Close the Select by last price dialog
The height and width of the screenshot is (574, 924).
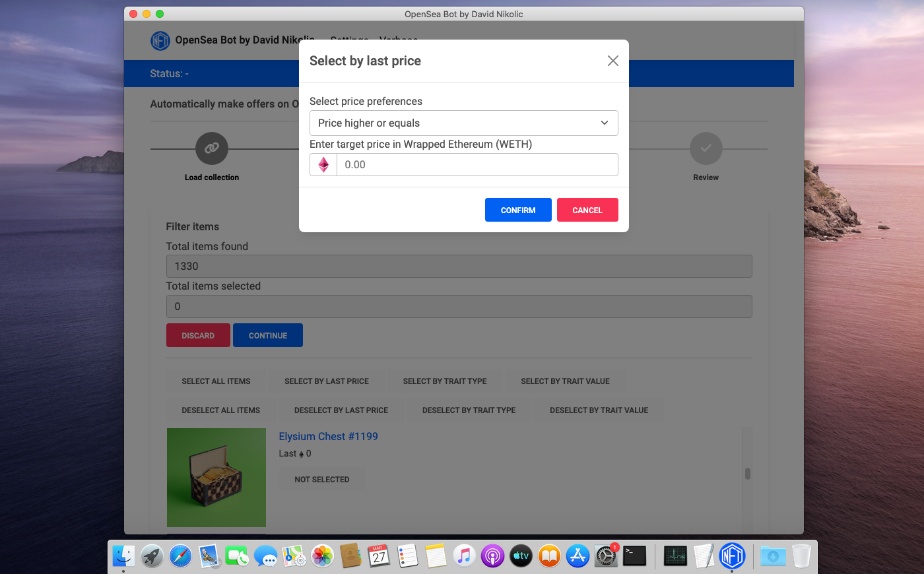[x=612, y=61]
